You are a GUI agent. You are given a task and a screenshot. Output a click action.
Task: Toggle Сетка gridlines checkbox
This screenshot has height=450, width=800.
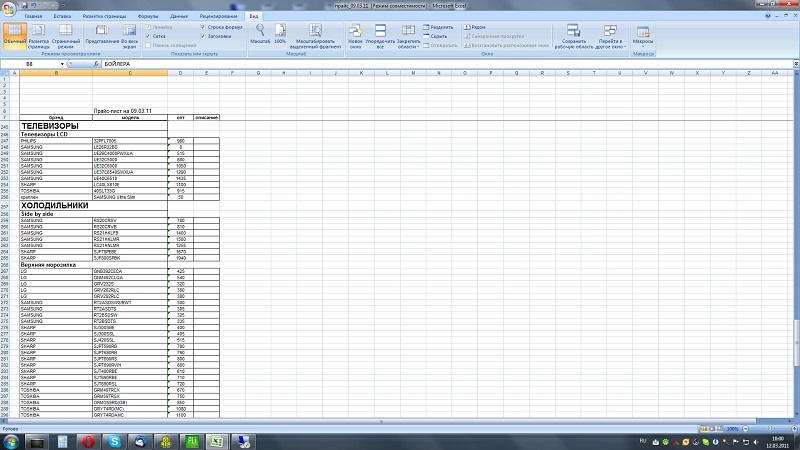click(x=148, y=36)
